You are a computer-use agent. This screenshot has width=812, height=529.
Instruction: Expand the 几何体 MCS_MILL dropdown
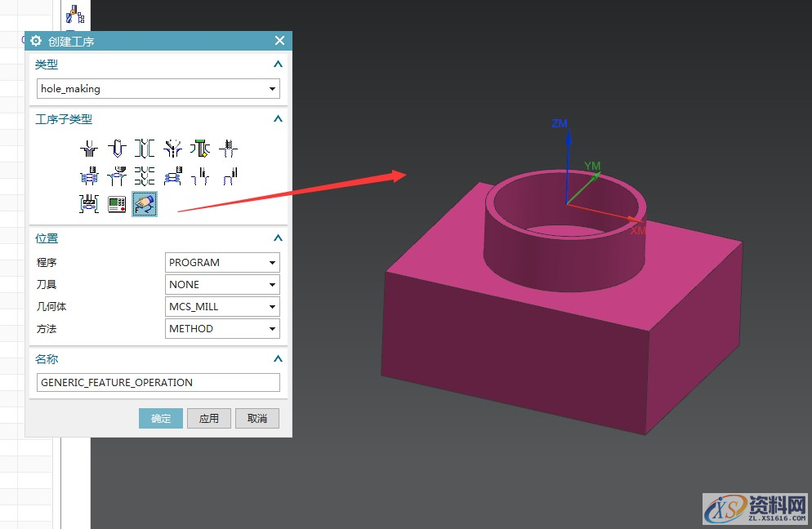pos(272,307)
